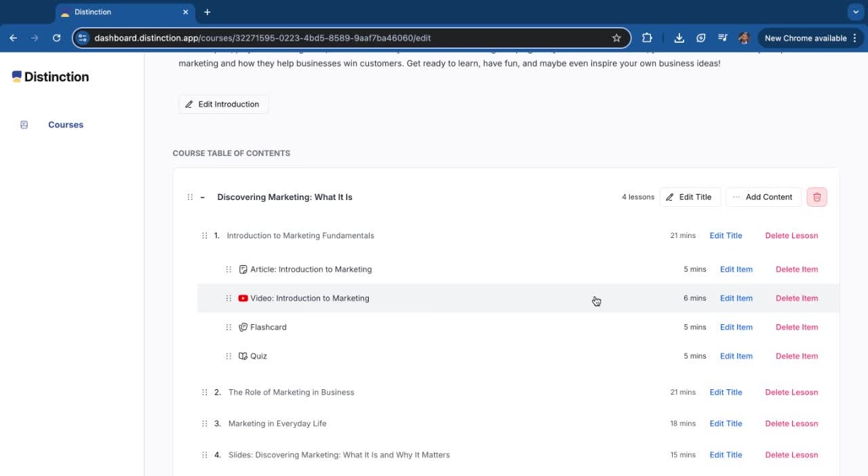Open Chrome downloads icon

[679, 38]
